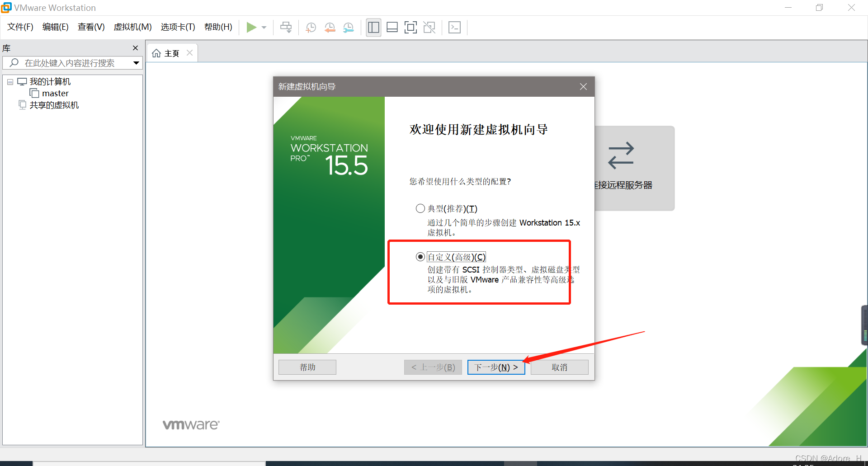Open the 虚拟机(M) menu
The width and height of the screenshot is (868, 466).
(x=132, y=27)
